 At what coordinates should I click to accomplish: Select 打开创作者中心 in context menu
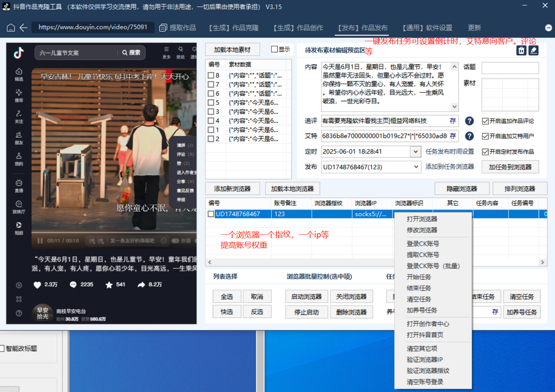(x=427, y=324)
